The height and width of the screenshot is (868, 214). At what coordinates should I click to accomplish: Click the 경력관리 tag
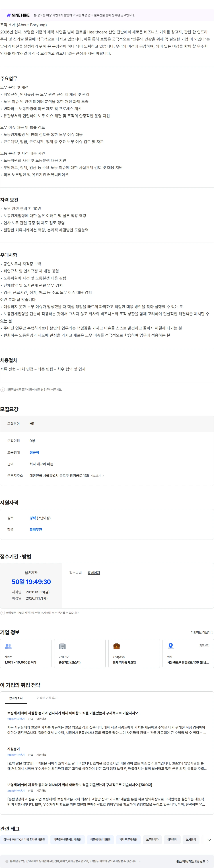172,839
